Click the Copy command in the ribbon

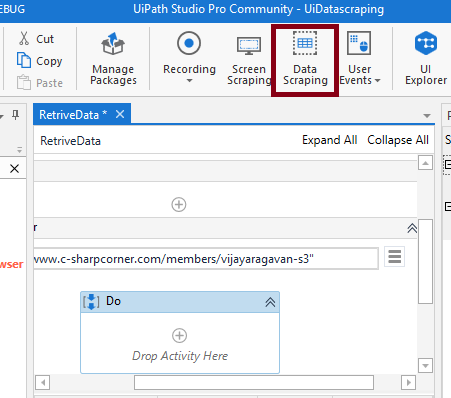click(39, 61)
